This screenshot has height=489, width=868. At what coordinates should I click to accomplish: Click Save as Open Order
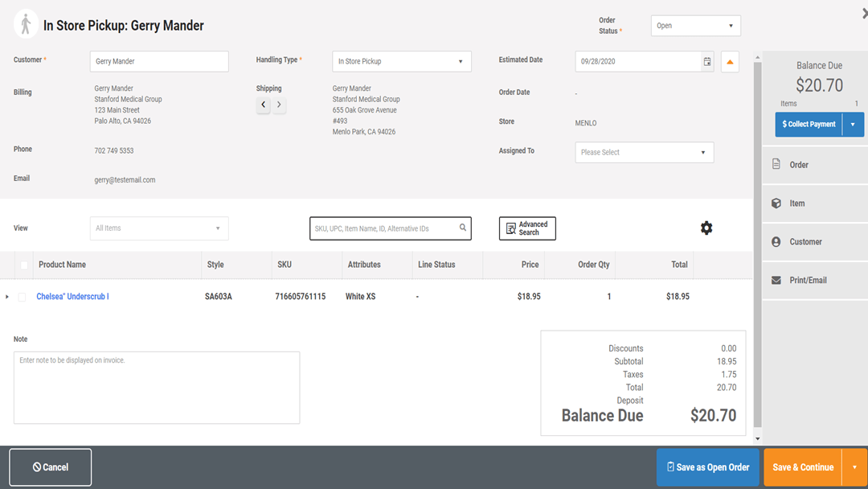pos(707,466)
